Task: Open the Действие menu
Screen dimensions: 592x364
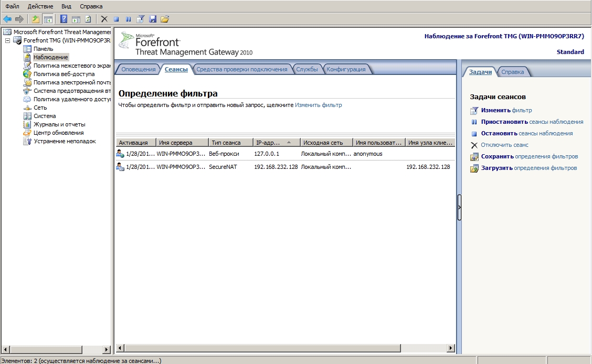Action: (x=40, y=6)
